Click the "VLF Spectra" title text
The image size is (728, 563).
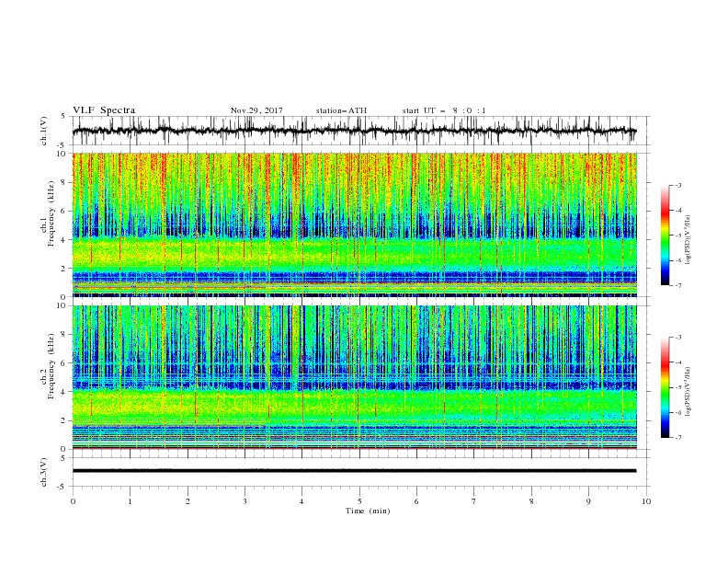tap(104, 110)
